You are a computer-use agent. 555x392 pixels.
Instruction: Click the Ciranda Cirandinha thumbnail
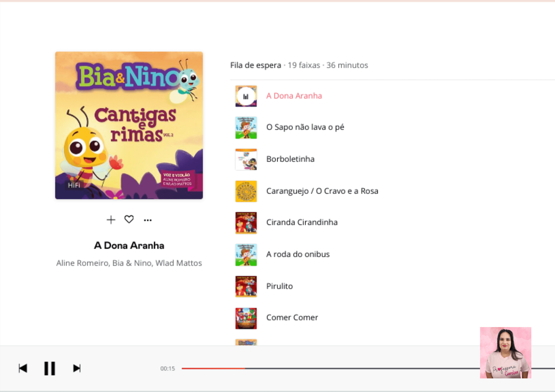(x=246, y=223)
